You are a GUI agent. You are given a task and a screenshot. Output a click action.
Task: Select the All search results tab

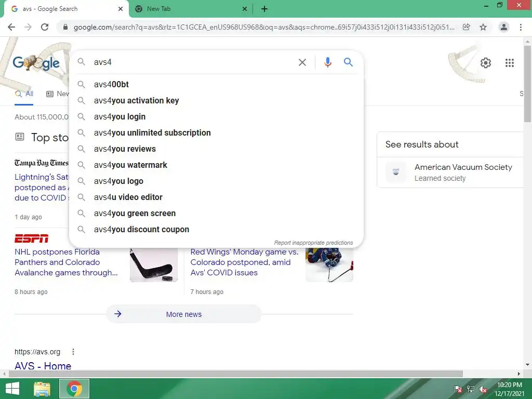[24, 94]
